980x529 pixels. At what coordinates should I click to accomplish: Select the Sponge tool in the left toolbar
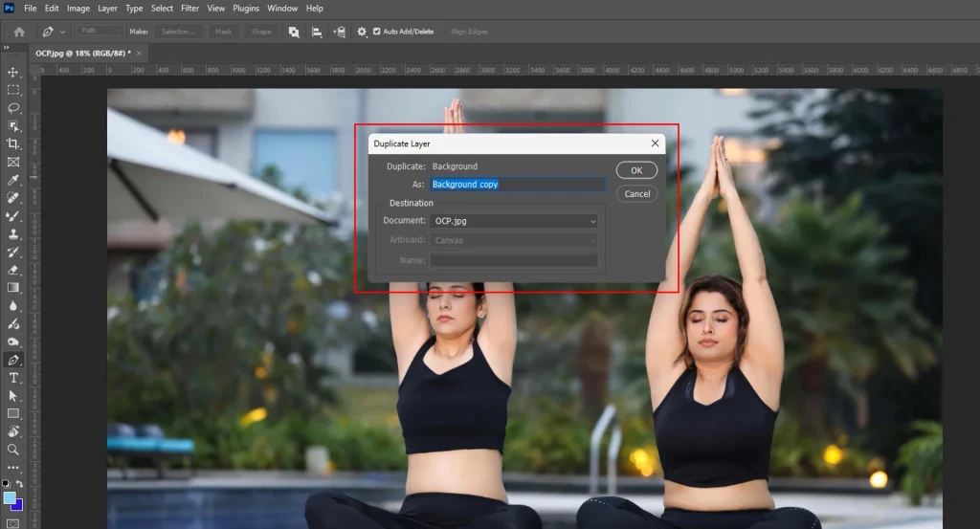[x=13, y=342]
